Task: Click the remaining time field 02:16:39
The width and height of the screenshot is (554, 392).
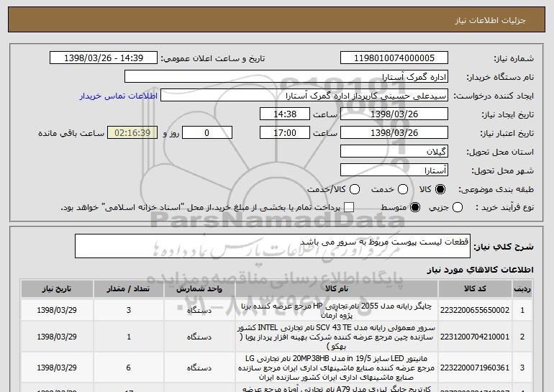Action: point(132,133)
